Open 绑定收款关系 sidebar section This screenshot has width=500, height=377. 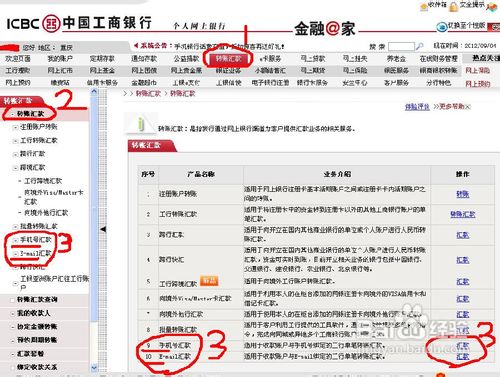[x=37, y=367]
